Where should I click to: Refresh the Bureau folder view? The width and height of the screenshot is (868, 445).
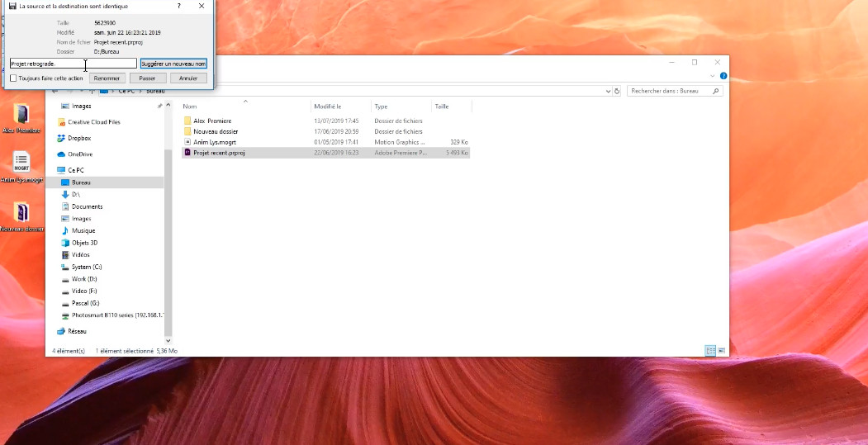[617, 92]
